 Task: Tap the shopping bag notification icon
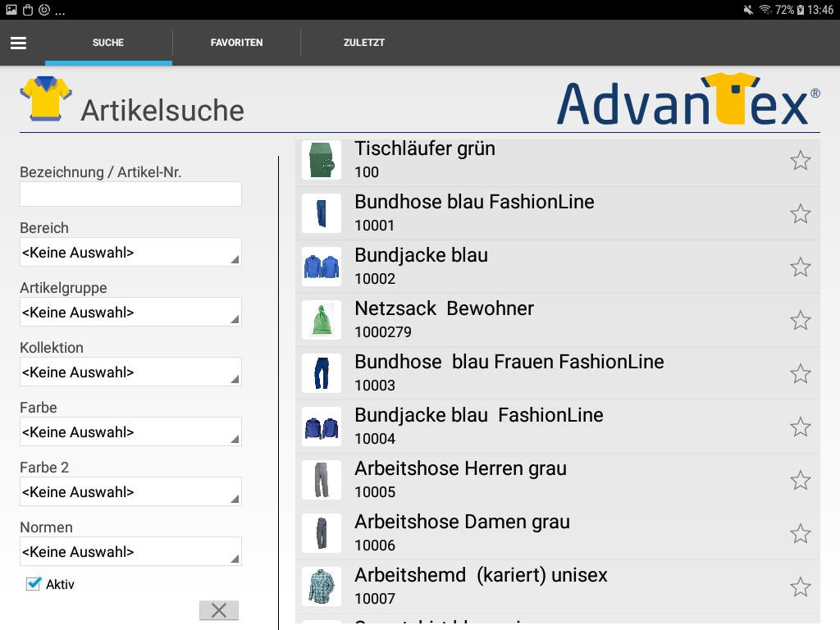click(x=28, y=10)
